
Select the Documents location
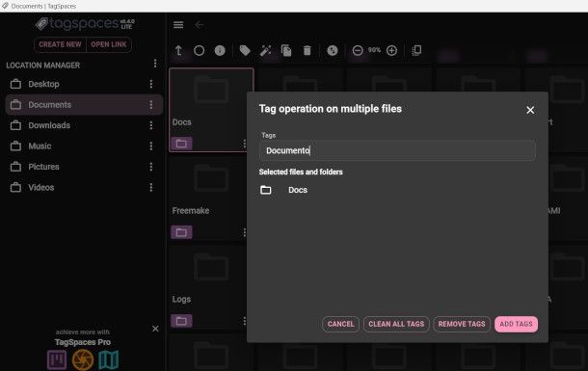click(x=84, y=104)
